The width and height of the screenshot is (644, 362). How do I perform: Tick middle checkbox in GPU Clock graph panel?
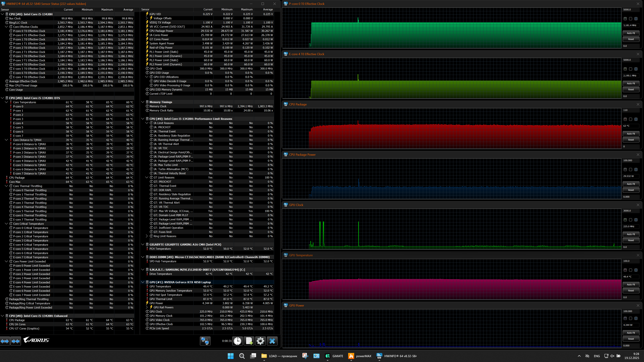tap(631, 220)
